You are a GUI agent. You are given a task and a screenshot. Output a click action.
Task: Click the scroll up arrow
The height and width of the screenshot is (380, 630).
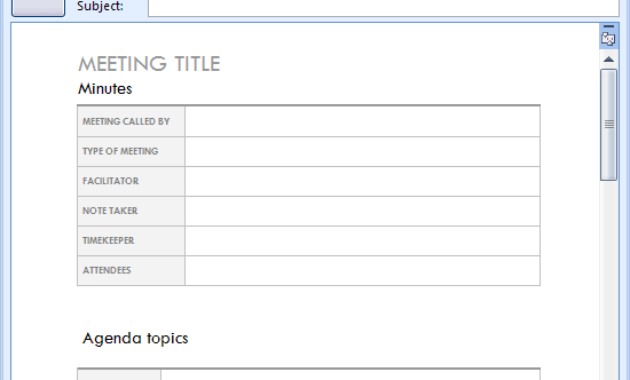(608, 59)
